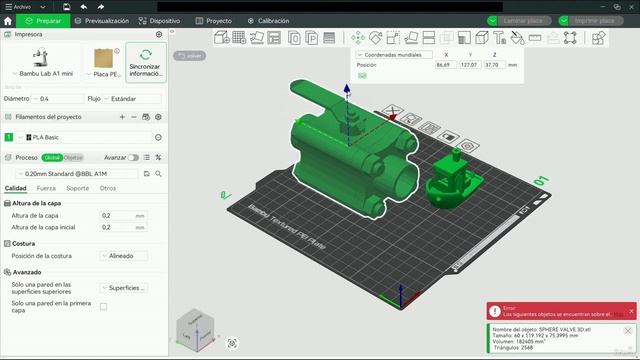Remove all objects from plate X icon
The height and width of the screenshot is (360, 640).
(393, 110)
